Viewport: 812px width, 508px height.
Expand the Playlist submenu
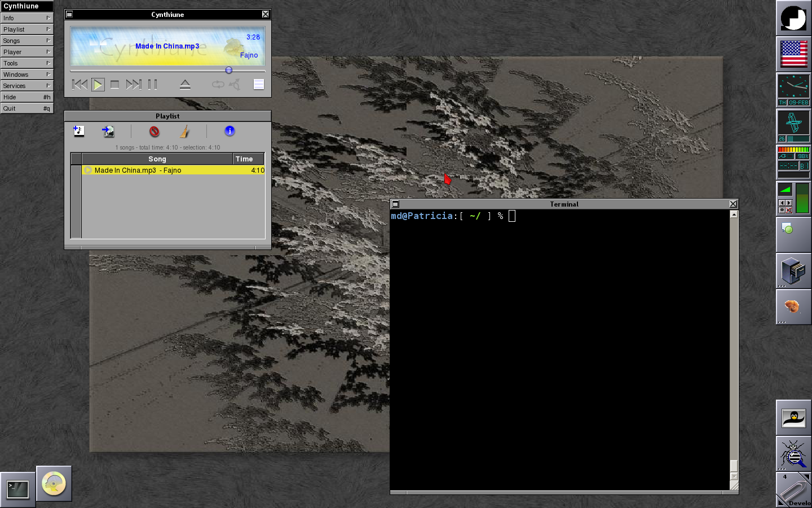pos(27,29)
